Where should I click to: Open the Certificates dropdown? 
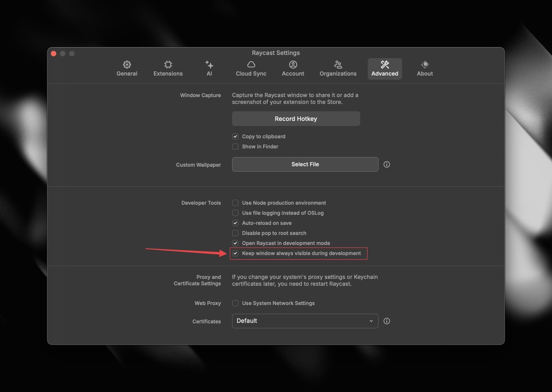pos(305,321)
